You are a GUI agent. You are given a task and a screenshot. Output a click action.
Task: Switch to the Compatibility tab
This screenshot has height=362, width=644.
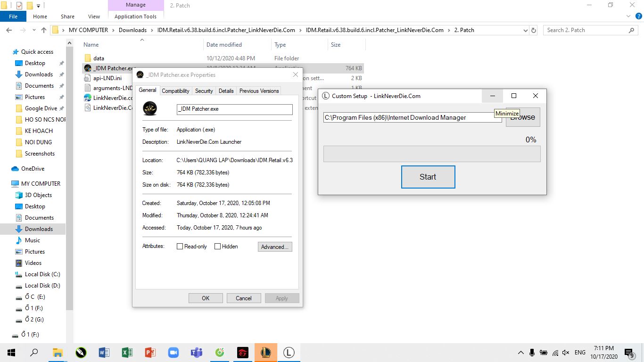pyautogui.click(x=175, y=91)
